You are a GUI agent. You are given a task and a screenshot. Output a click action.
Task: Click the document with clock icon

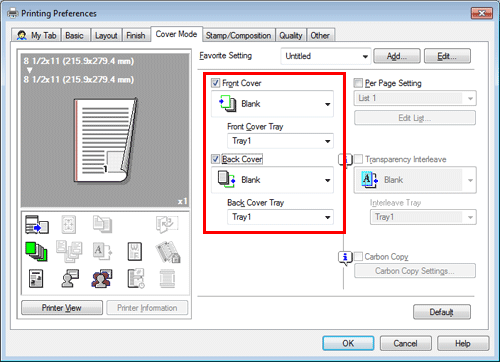pos(136,278)
